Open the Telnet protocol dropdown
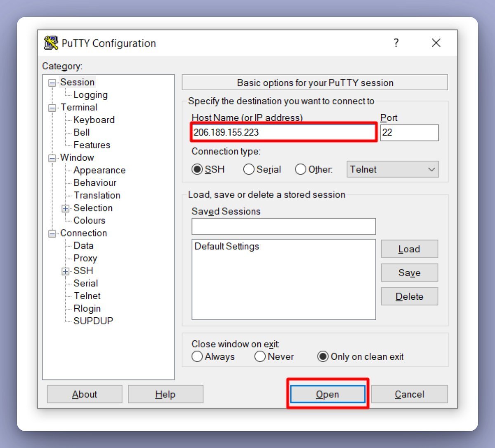Image resolution: width=495 pixels, height=448 pixels. click(392, 169)
